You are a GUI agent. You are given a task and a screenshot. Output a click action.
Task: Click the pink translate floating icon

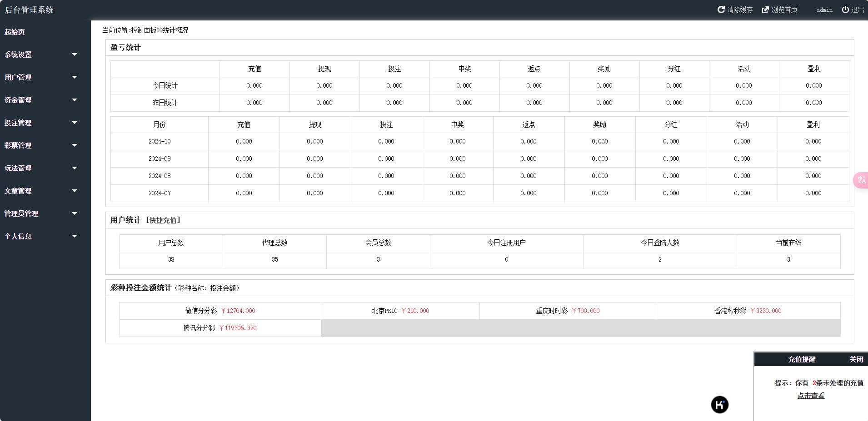click(861, 180)
